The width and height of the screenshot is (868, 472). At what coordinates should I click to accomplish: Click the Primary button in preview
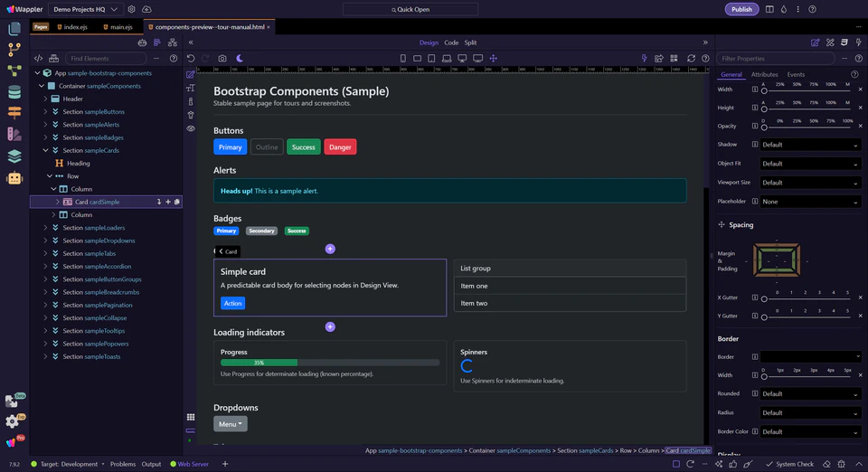point(230,147)
